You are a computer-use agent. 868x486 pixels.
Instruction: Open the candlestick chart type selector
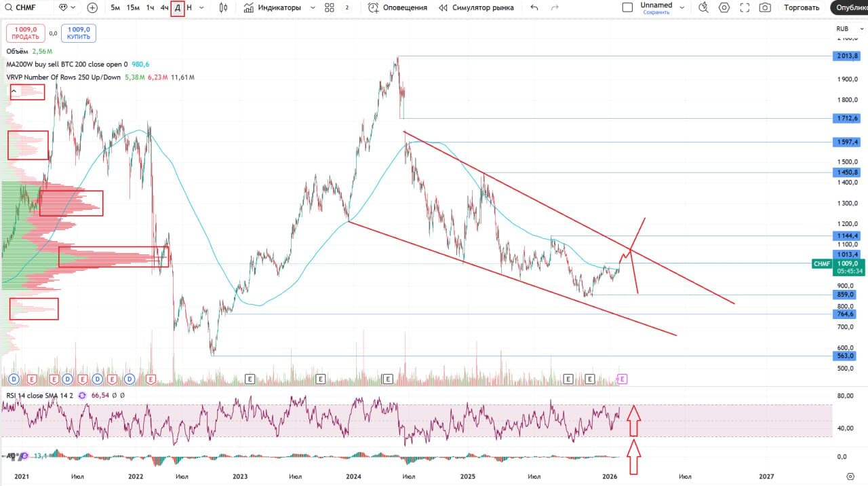click(x=224, y=7)
